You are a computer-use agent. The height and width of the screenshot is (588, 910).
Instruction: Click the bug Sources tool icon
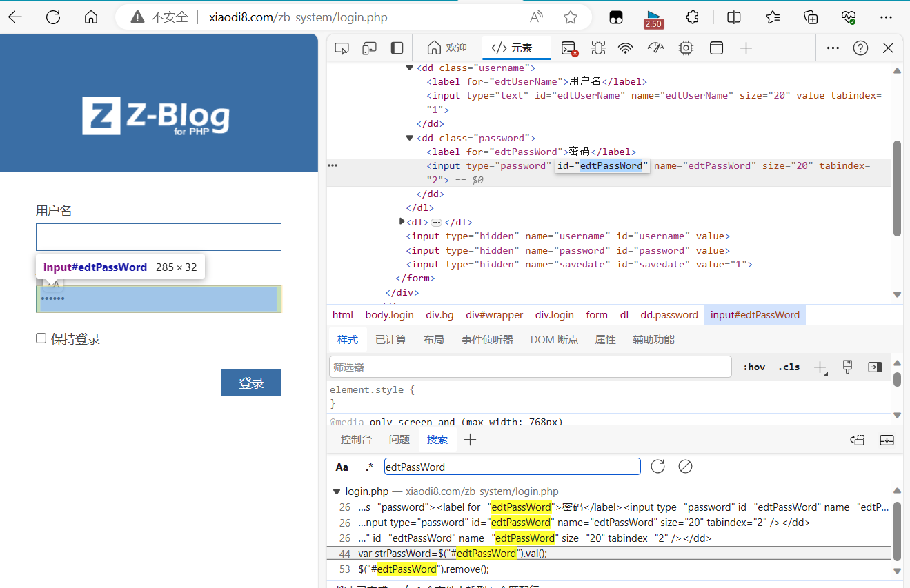click(598, 48)
